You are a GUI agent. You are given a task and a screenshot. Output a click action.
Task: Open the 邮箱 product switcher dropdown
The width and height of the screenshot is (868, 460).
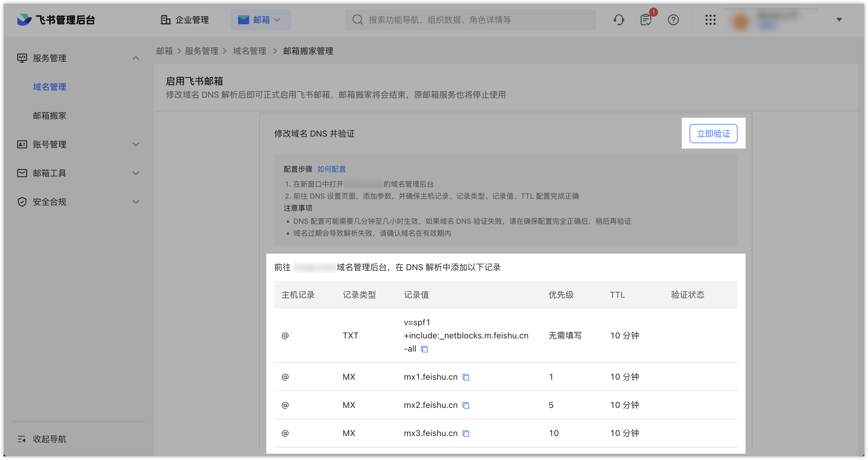click(260, 20)
